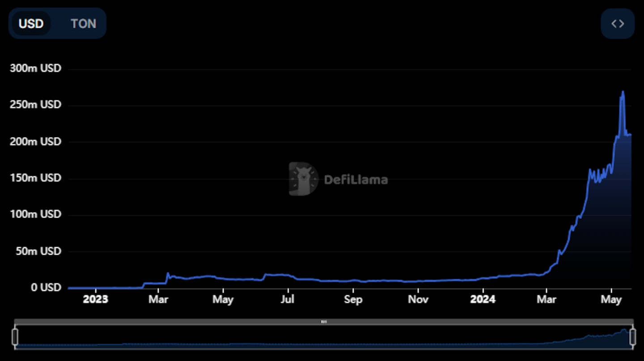Click the range slider top grip bar
Viewport: 644px width, 361px height.
[324, 322]
